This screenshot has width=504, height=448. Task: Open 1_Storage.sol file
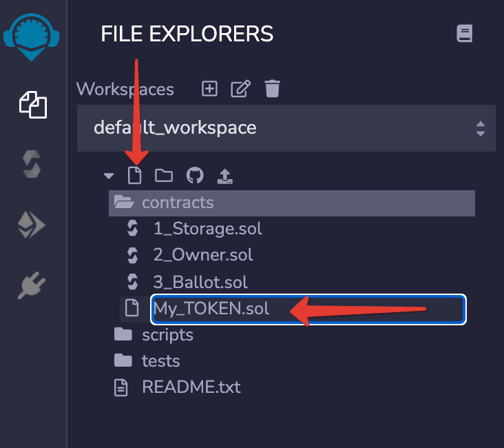pos(208,229)
